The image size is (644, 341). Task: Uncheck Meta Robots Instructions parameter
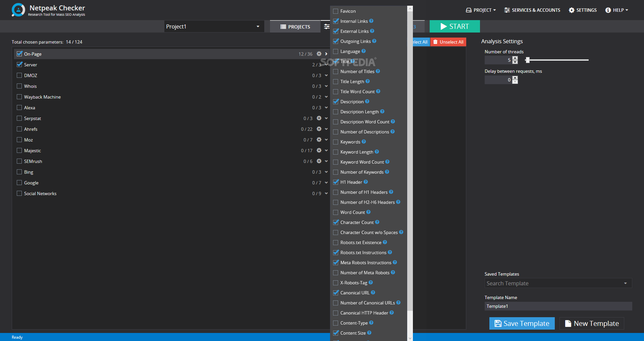click(336, 263)
